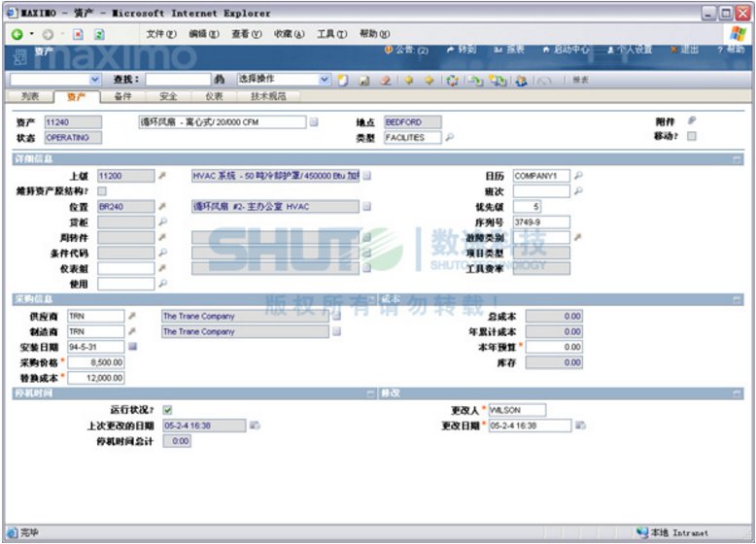Open the 查看 (View) menu
This screenshot has height=544, width=756.
[247, 34]
